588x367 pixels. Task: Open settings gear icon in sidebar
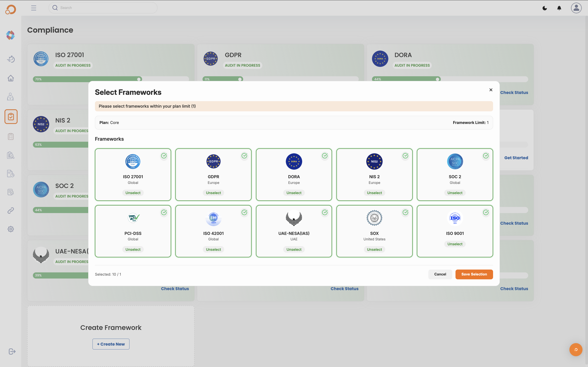pos(11,229)
